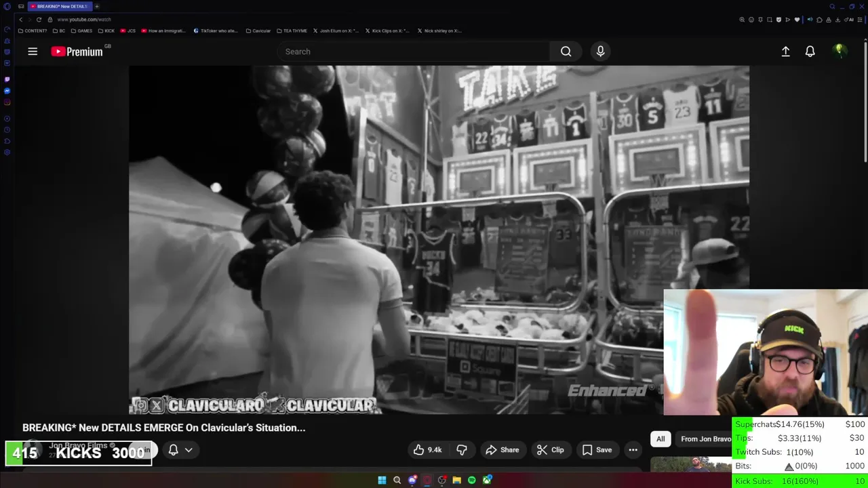Select the All filter chip
Screen dimensions: 868x488
pyautogui.click(x=660, y=439)
